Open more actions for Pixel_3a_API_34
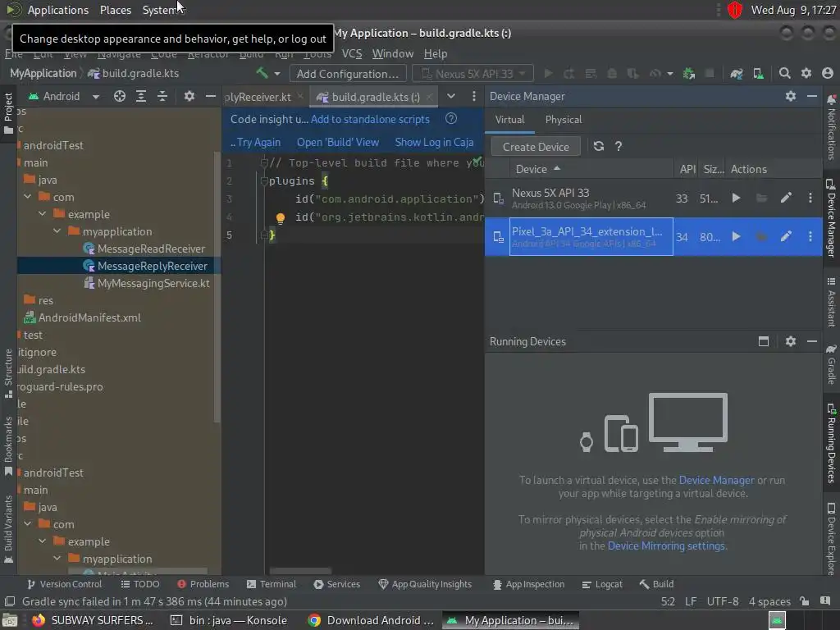 click(810, 236)
